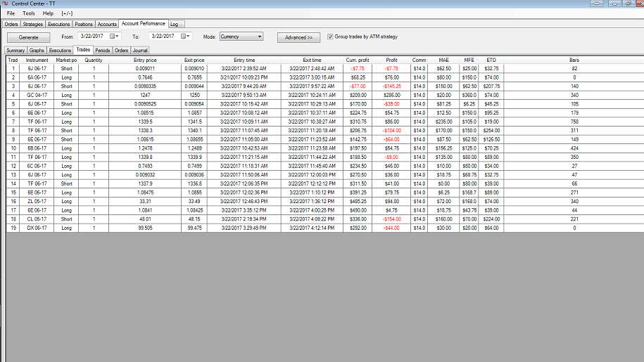
Task: Click entry price 0.7646 cell
Action: (145, 77)
